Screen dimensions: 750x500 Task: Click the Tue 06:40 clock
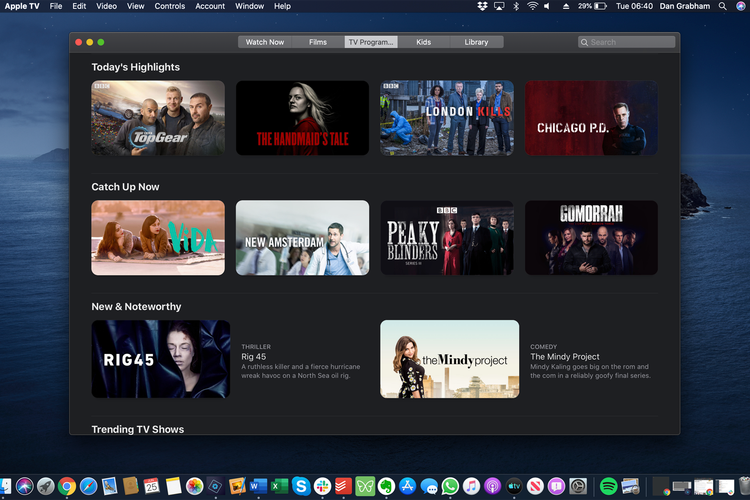[x=634, y=6]
